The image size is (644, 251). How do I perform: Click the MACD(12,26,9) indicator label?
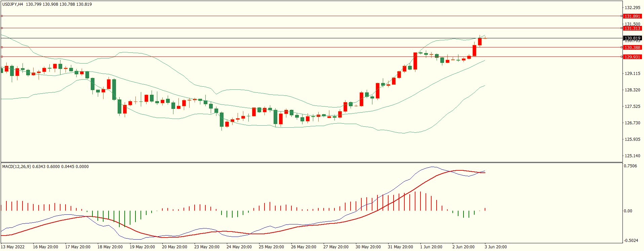[x=16, y=167]
